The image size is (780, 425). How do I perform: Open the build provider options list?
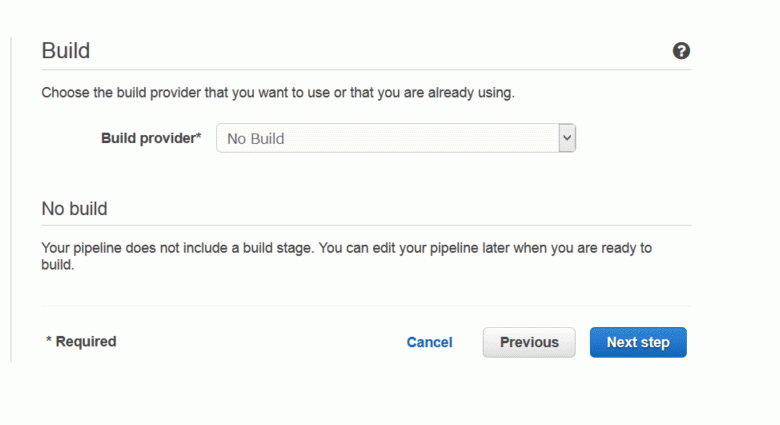coord(567,138)
